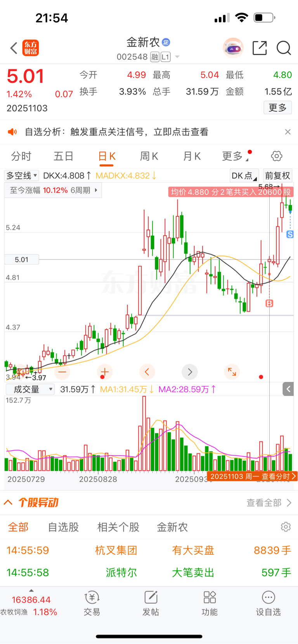Tap the share export icon
The width and height of the screenshot is (298, 644).
click(x=260, y=48)
